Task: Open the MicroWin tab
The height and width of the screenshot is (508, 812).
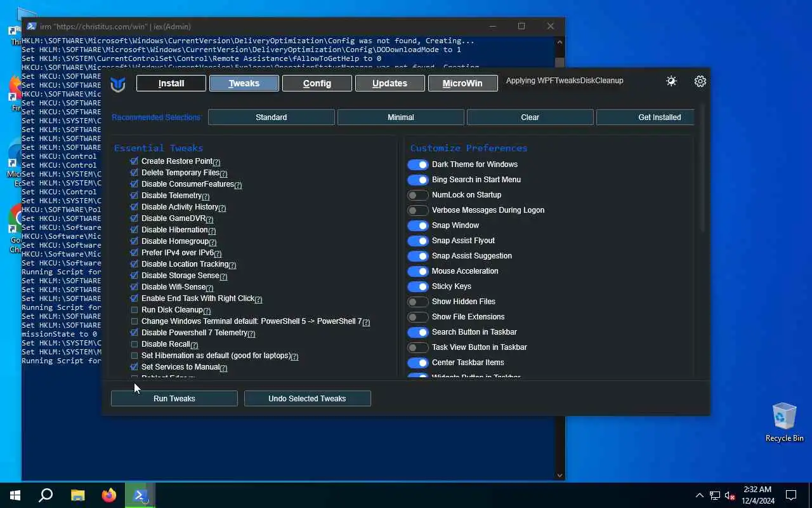Action: click(x=462, y=83)
